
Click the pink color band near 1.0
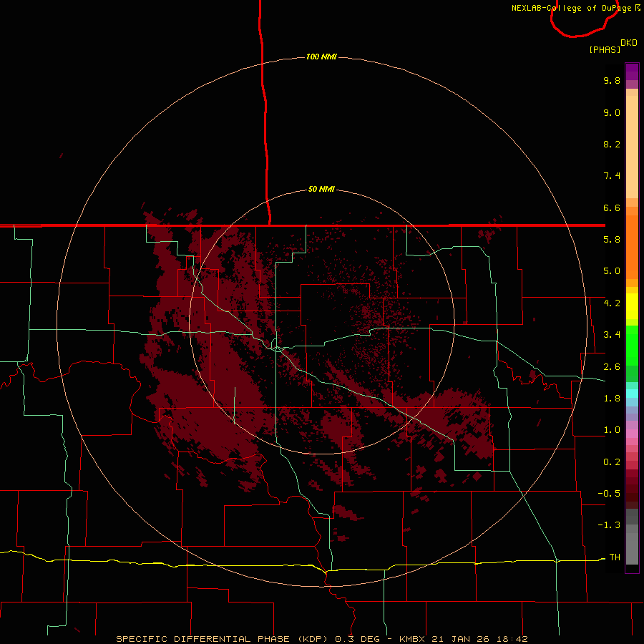632,434
